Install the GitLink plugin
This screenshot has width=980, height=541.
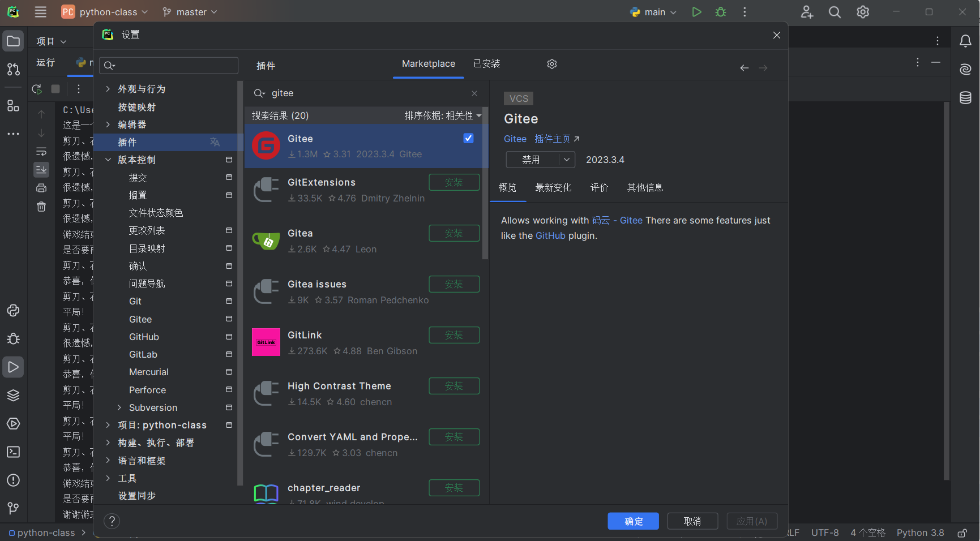click(x=454, y=335)
